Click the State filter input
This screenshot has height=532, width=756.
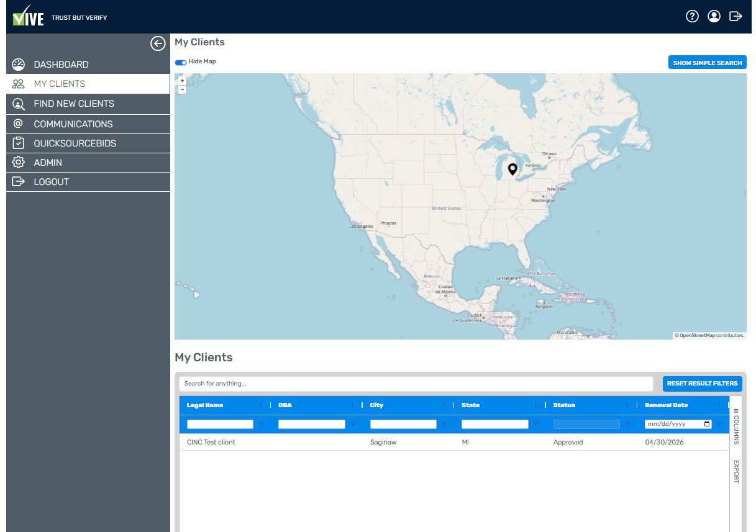[495, 425]
